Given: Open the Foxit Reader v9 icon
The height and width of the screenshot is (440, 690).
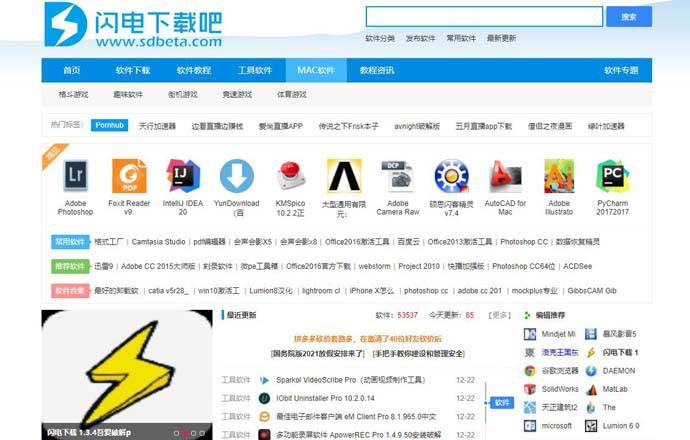Looking at the screenshot, I should pos(129,176).
